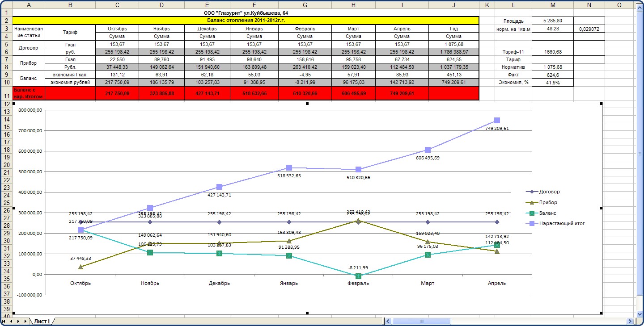Click the Год header cell
This screenshot has height=326, width=644.
[453, 29]
